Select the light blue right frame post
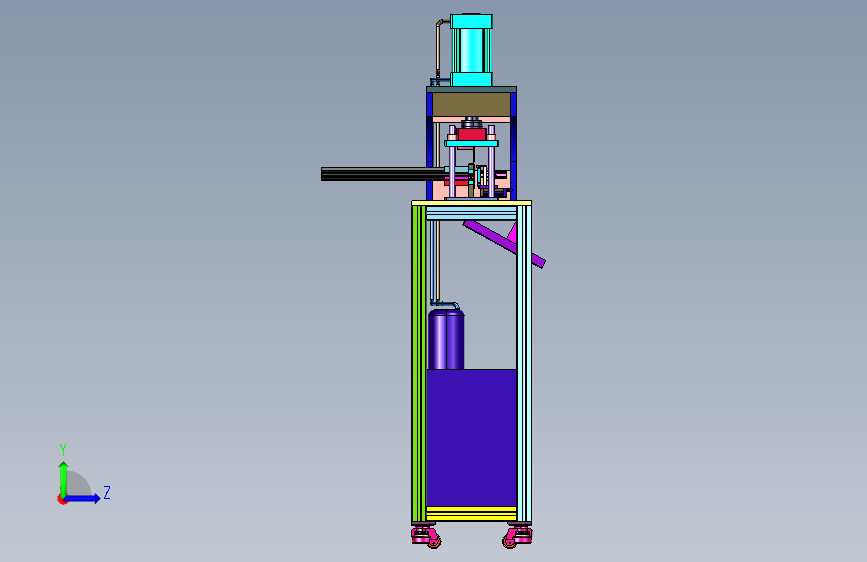This screenshot has width=867, height=562. 524,363
